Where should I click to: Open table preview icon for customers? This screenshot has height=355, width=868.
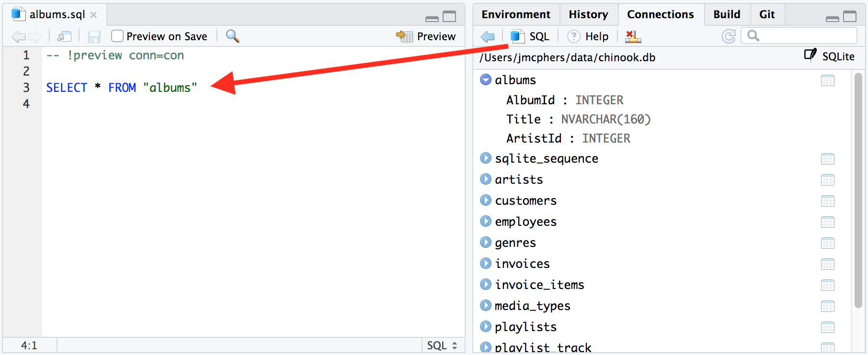827,201
